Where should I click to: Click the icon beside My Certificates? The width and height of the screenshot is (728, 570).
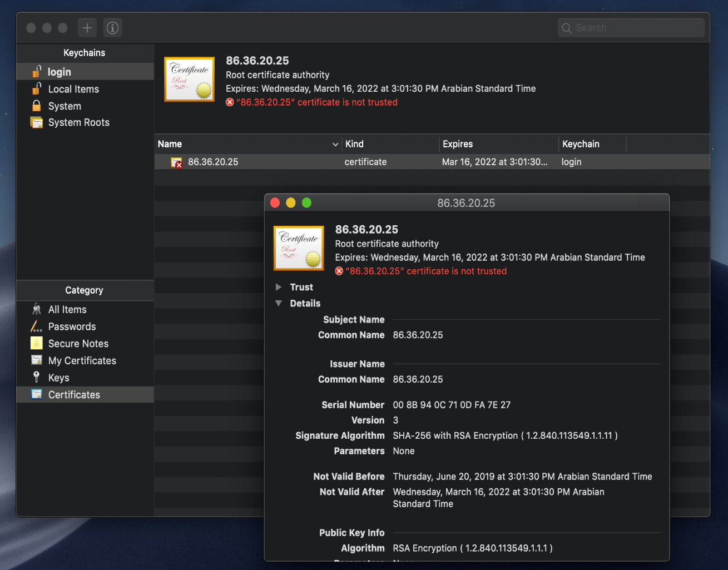37,360
